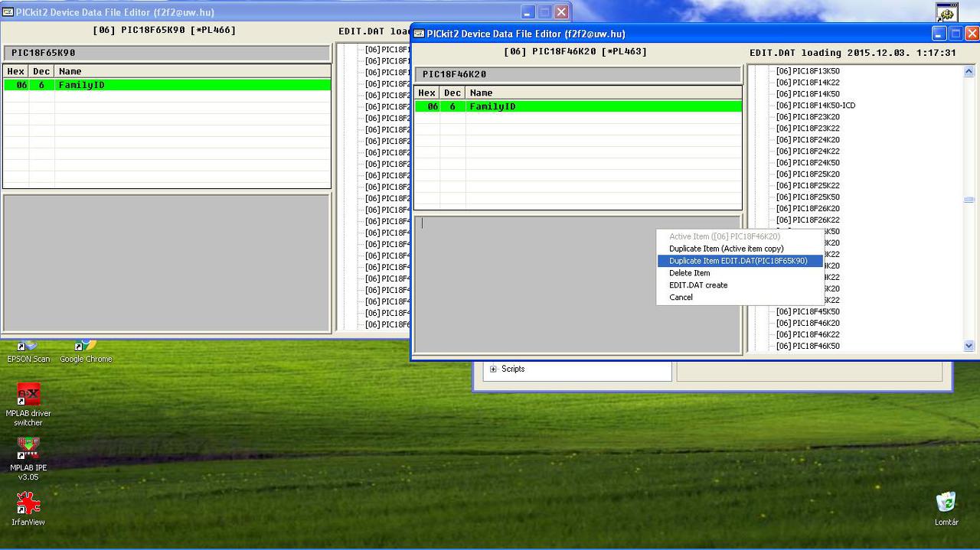Click the '[06] PIC18F46K20 [*PL463]' heading
Image resolution: width=980 pixels, height=550 pixels.
(576, 51)
